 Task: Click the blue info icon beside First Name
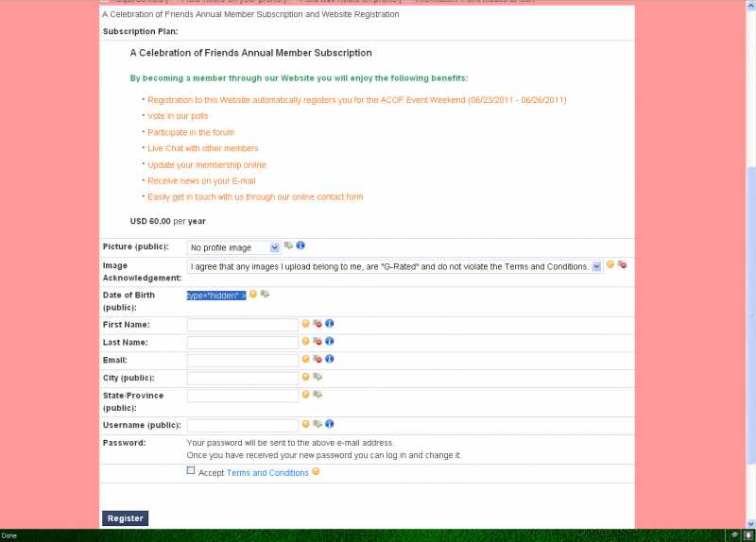(x=329, y=323)
